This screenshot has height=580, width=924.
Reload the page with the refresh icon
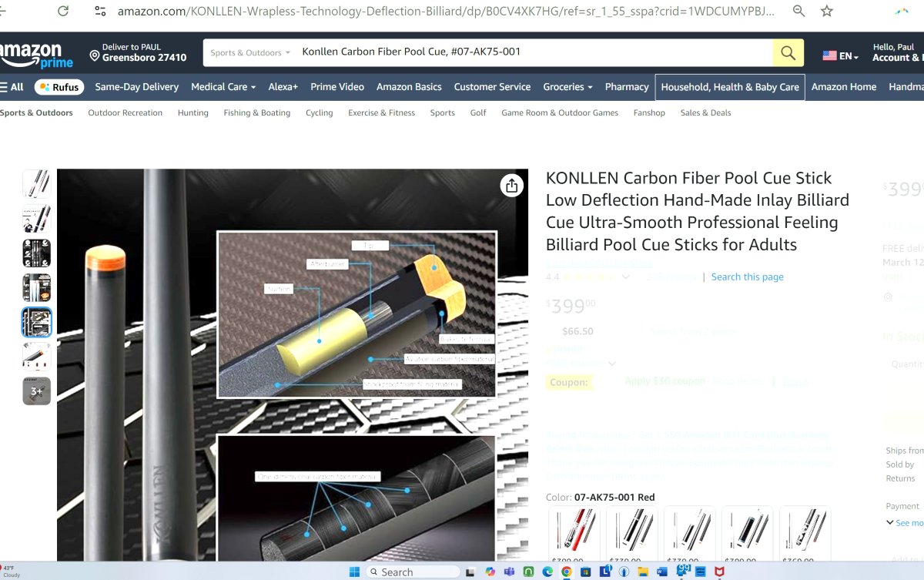63,11
